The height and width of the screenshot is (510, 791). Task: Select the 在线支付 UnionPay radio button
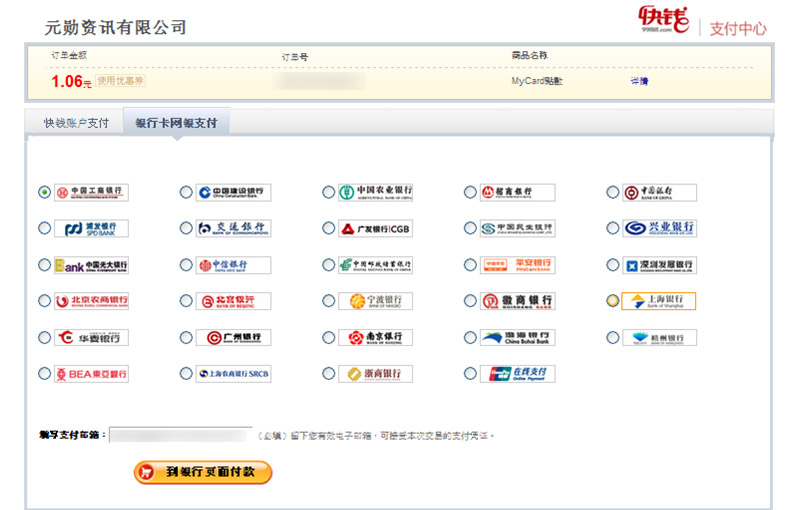[x=470, y=374]
